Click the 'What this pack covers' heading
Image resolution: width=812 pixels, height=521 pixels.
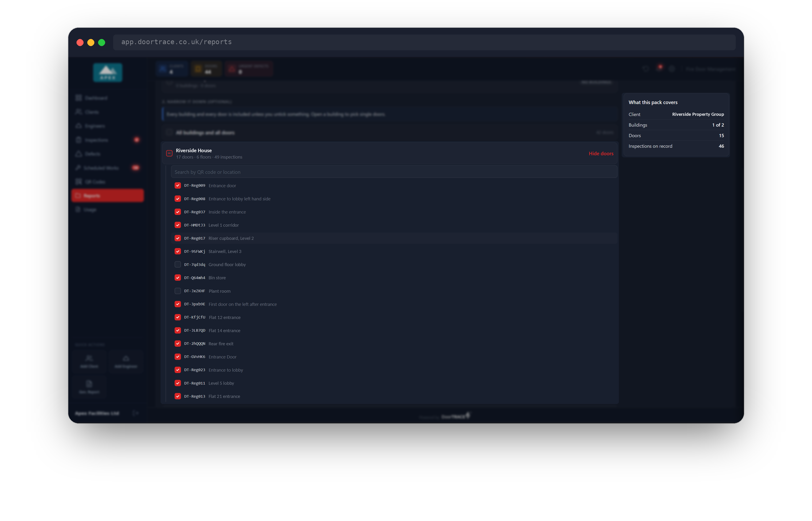653,102
